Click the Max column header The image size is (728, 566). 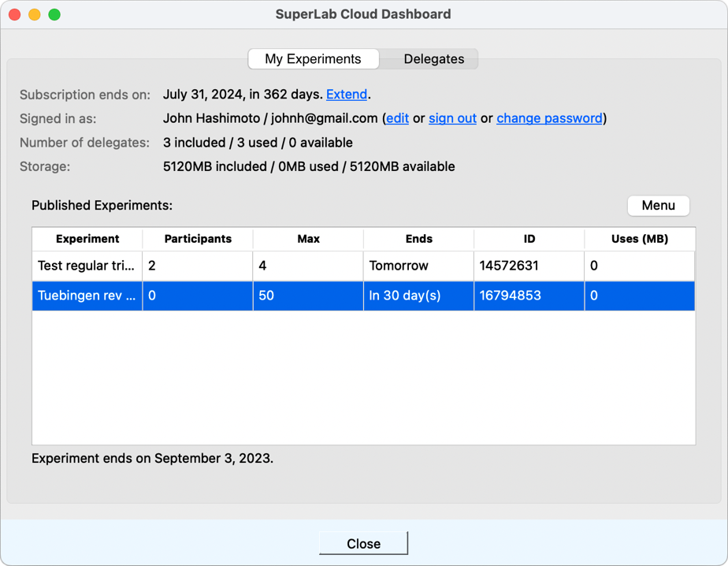click(308, 239)
